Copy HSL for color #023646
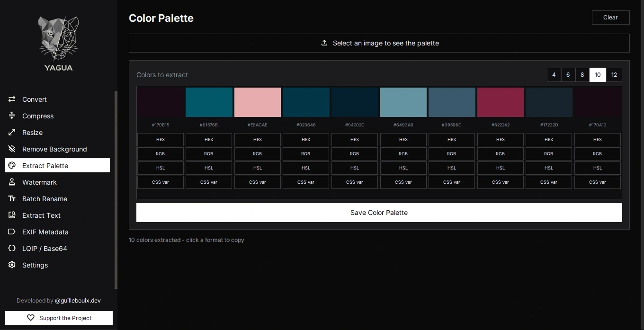The height and width of the screenshot is (330, 644). (306, 168)
